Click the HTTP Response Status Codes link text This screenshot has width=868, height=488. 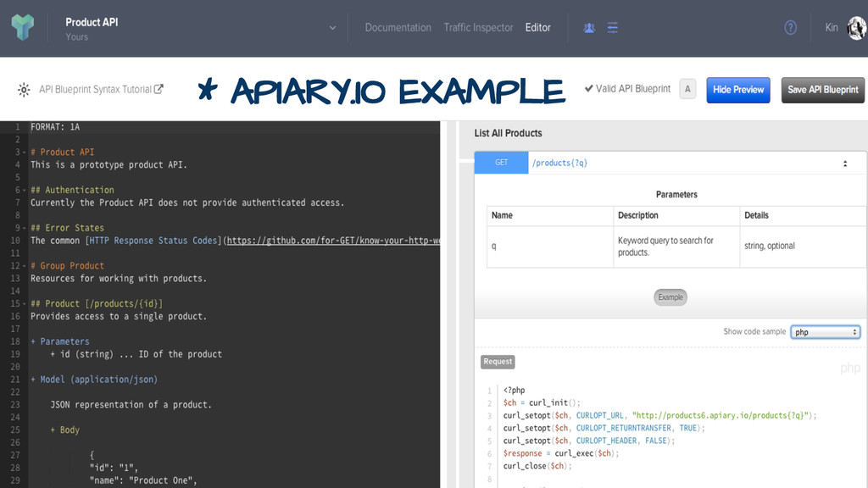pyautogui.click(x=153, y=241)
